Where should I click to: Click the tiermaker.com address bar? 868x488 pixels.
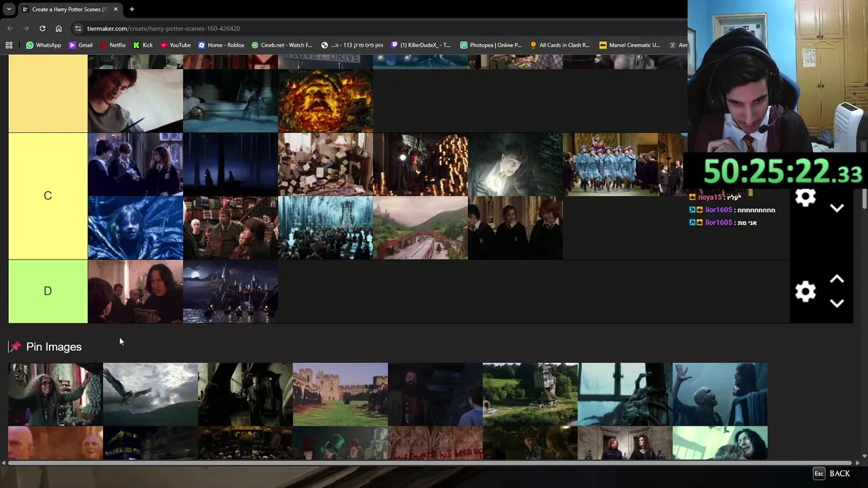pos(380,28)
